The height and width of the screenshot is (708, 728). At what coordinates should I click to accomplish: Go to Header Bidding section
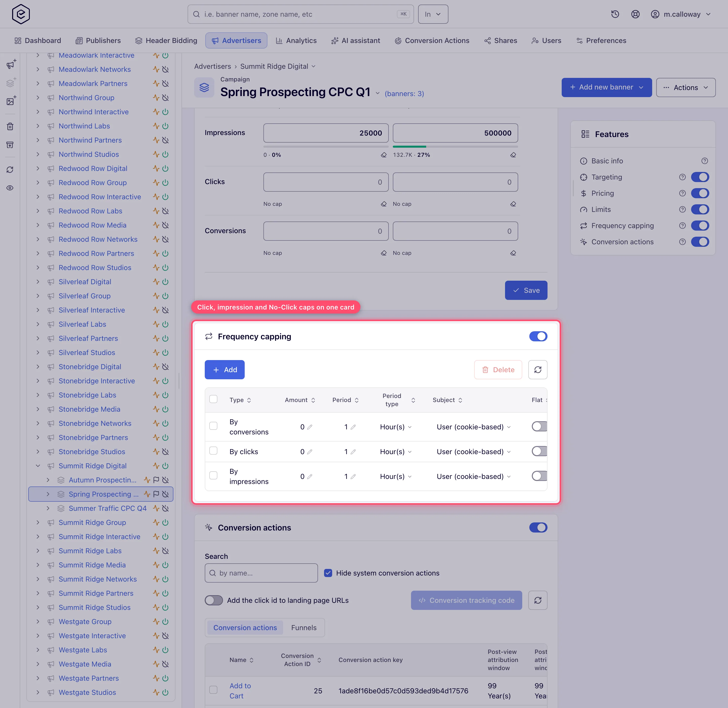tap(166, 40)
